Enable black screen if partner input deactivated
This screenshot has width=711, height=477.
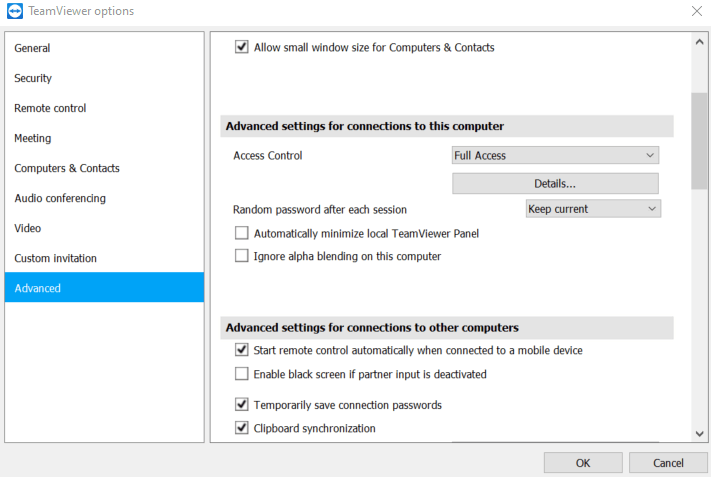click(x=242, y=374)
